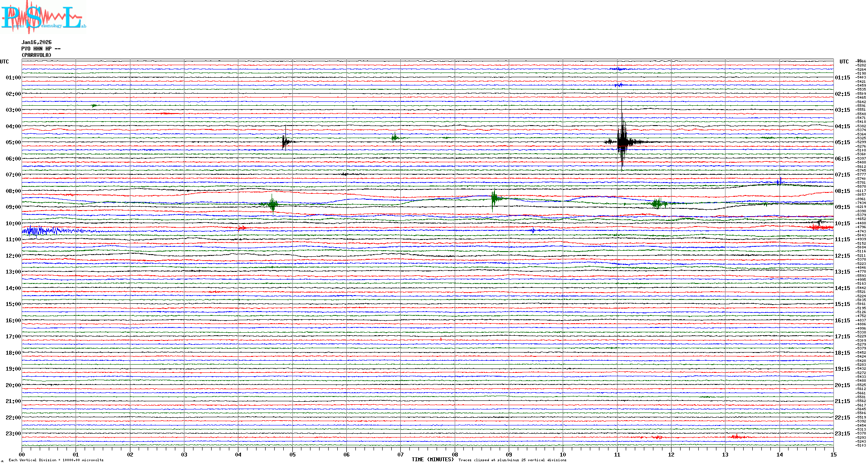Click the 10:15 UTC label on right side
868x466 pixels.
(x=842, y=224)
